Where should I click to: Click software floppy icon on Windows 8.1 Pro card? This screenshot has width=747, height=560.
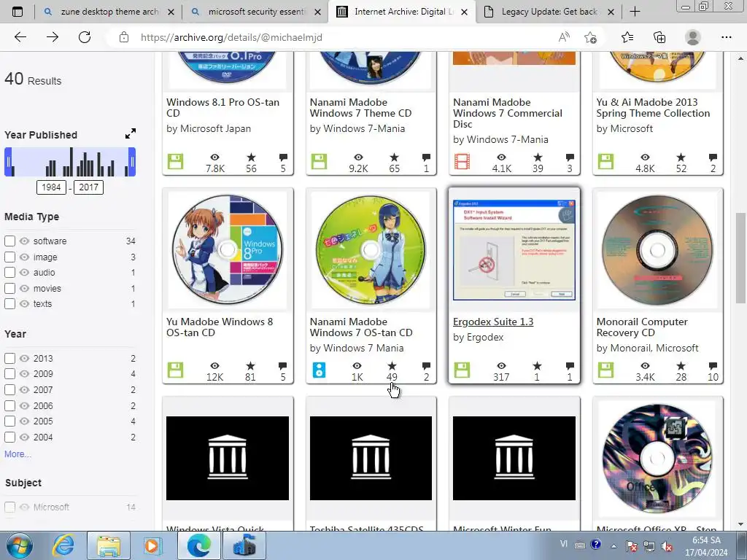175,161
